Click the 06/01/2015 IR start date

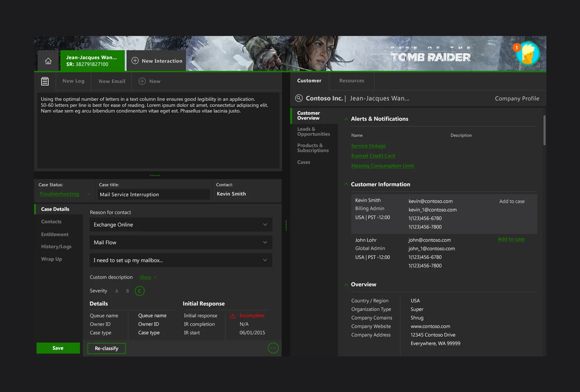click(x=252, y=333)
